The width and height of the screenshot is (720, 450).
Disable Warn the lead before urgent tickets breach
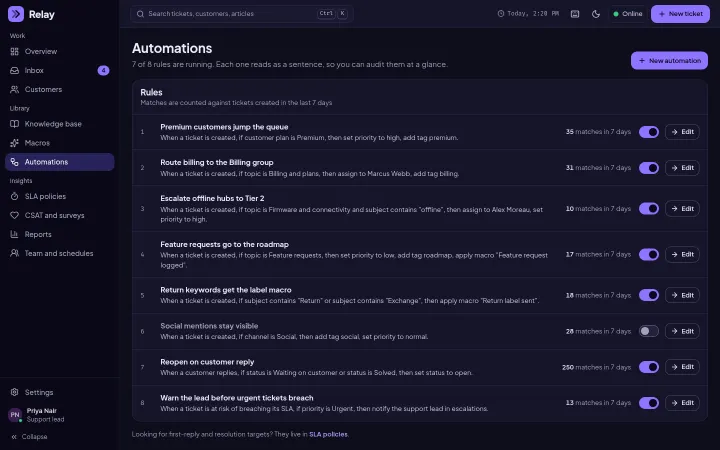(649, 403)
